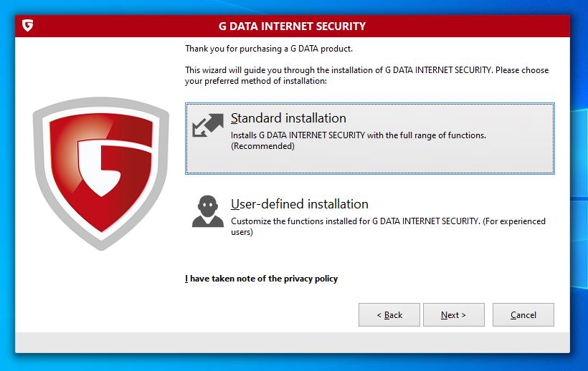Screen dimensions: 588x371
Task: Click the G DATA INTERNET SECURITY title text
Action: point(292,26)
